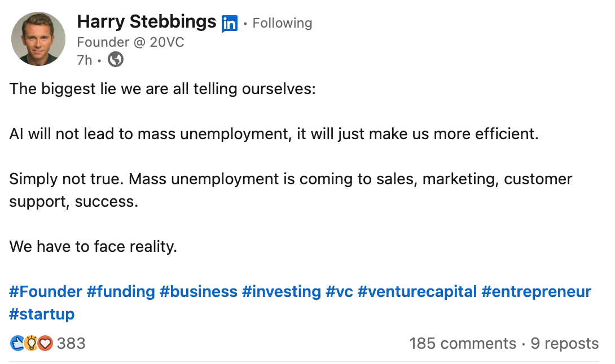This screenshot has width=615, height=364.
Task: Click the red heart love reaction icon
Action: (46, 343)
